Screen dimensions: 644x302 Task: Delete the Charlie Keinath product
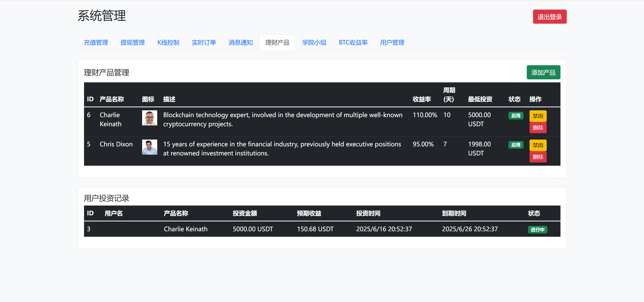click(x=538, y=128)
